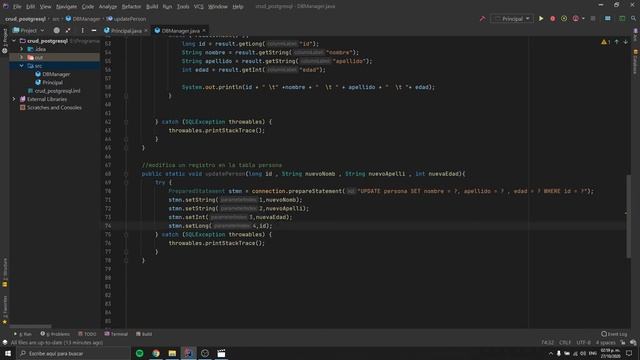Viewport: 640px width, 360px height.
Task: Click the fold marker on the line 68 gutter
Action: click(126, 174)
